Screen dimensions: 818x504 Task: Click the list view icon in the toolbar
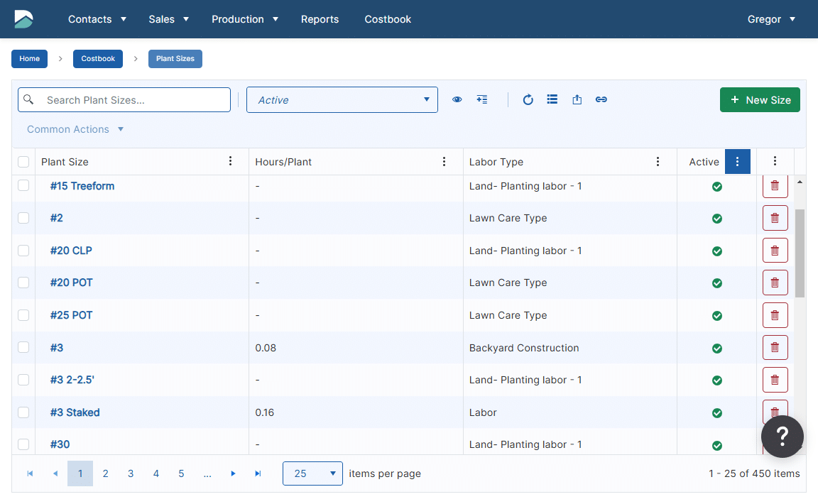point(552,100)
